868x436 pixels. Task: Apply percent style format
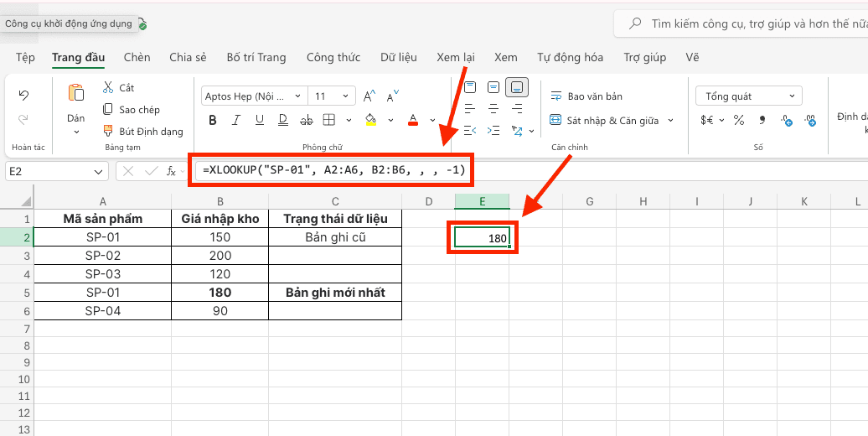point(739,120)
